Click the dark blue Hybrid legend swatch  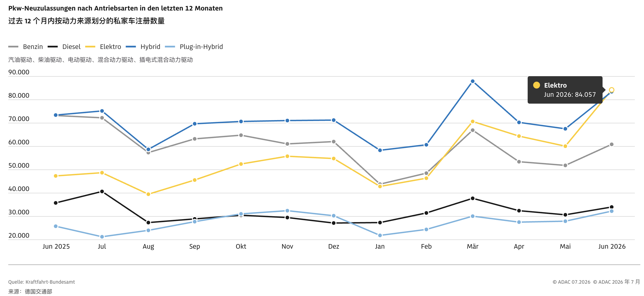[131, 47]
